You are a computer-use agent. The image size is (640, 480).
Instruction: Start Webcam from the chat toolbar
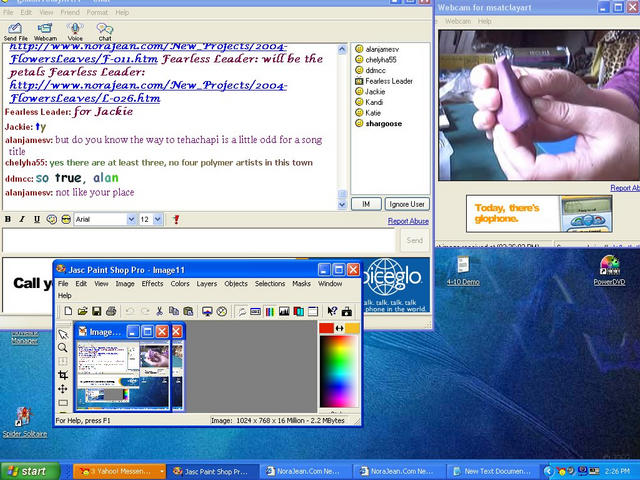[45, 32]
